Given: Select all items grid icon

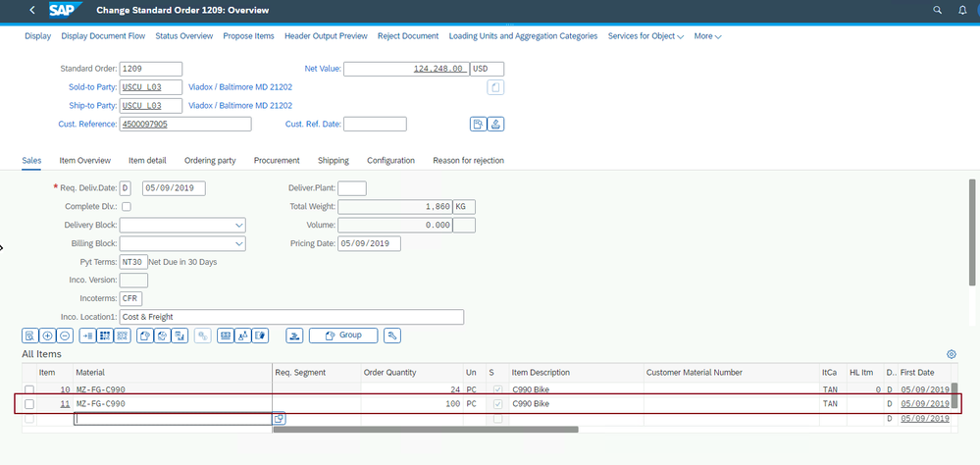Looking at the screenshot, I should click(x=105, y=336).
